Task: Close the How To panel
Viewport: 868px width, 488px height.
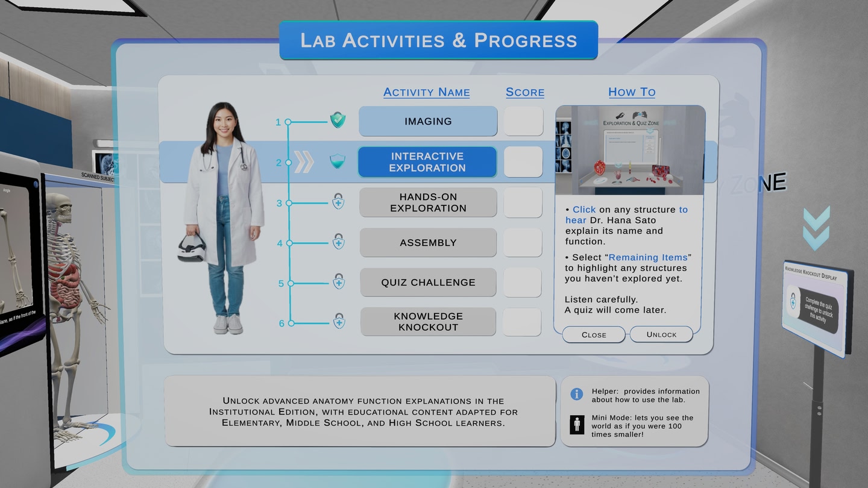Action: 594,334
